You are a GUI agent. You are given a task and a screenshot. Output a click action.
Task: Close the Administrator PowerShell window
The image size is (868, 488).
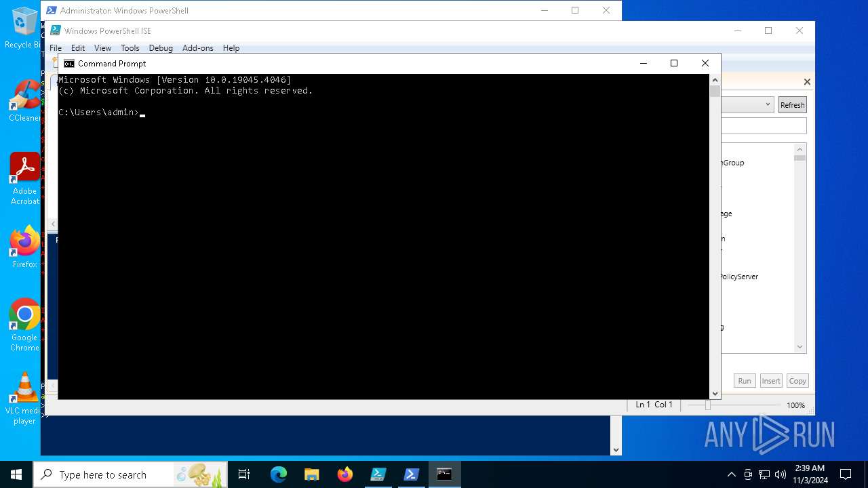(x=606, y=10)
